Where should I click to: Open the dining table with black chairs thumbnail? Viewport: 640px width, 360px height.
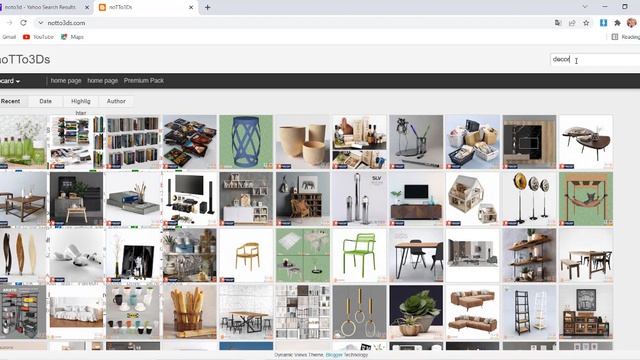coord(416,255)
